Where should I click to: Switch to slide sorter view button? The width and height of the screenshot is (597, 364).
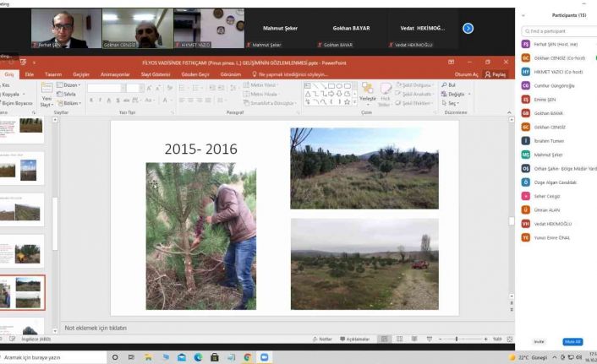point(401,339)
